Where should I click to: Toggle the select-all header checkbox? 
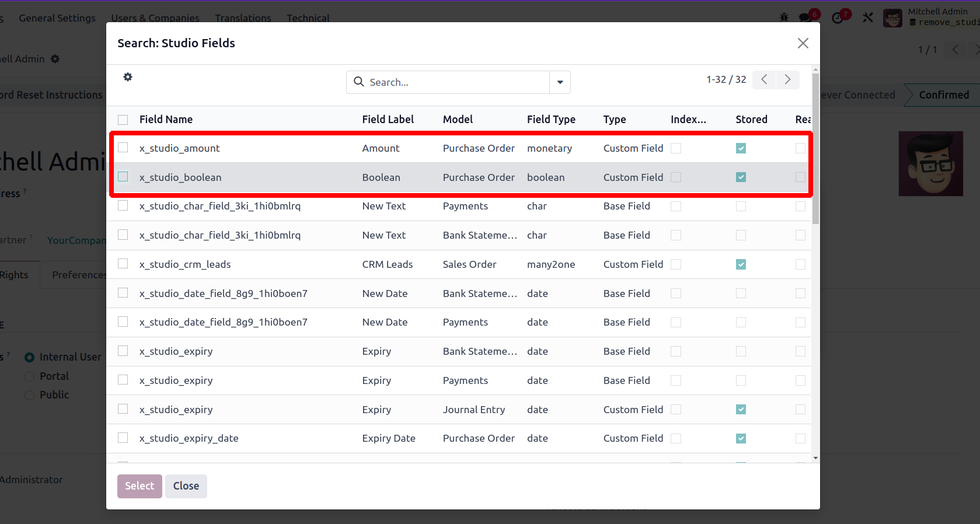click(123, 120)
